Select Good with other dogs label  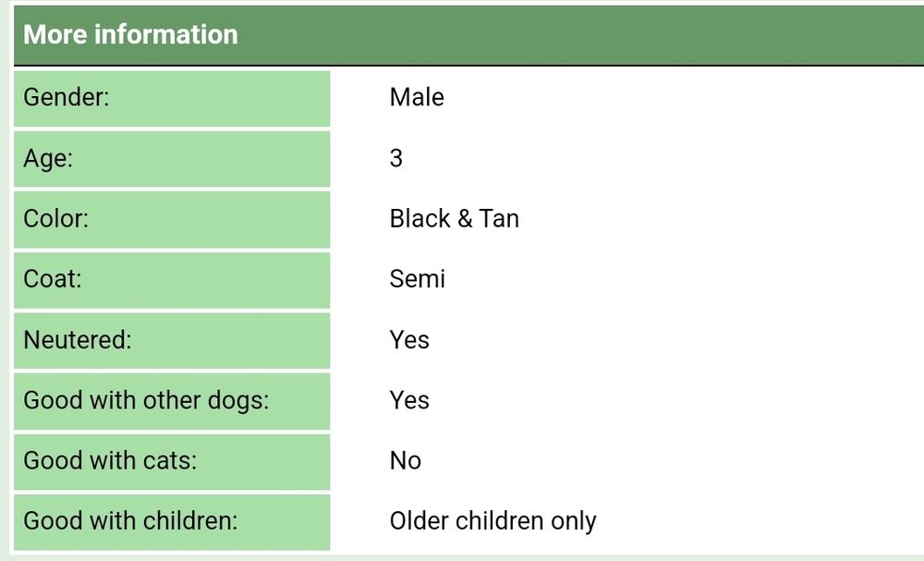coord(172,401)
